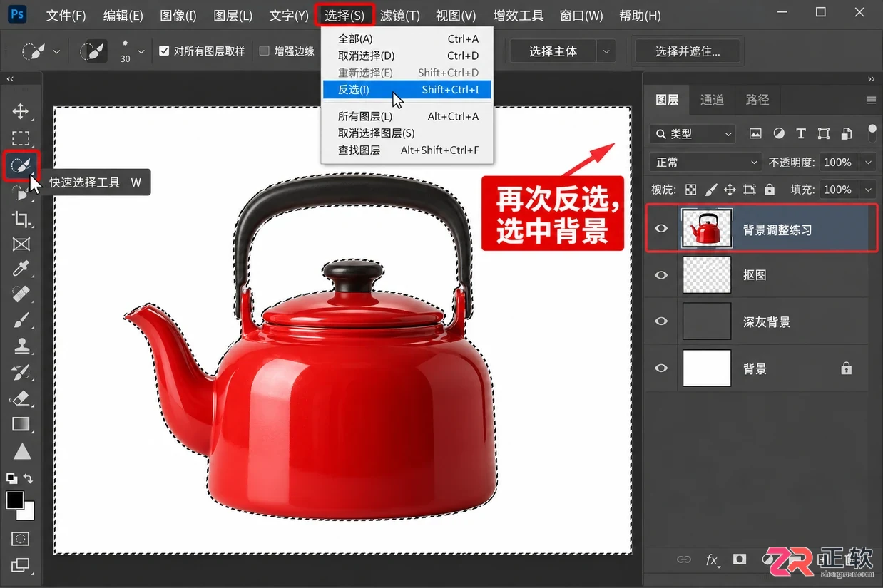The image size is (883, 588).
Task: Select the Gradient tool
Action: 21,424
